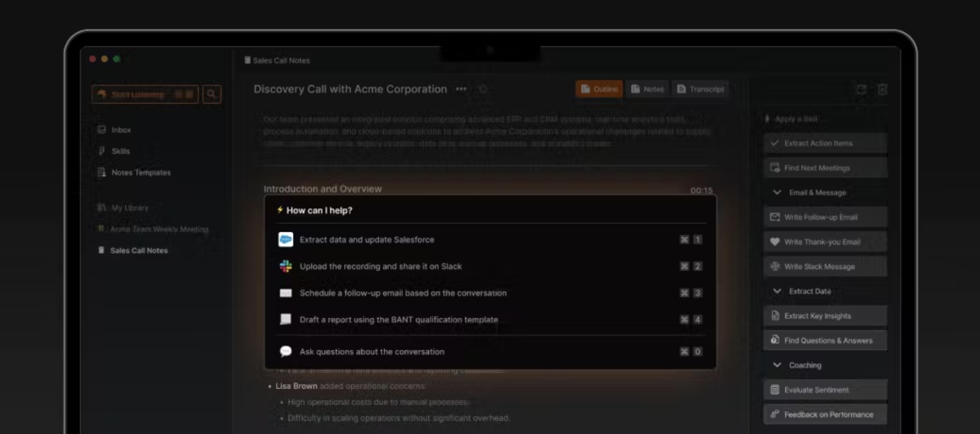Click Write Thank-you Email skill
Screen dimensions: 980x434
pos(825,242)
